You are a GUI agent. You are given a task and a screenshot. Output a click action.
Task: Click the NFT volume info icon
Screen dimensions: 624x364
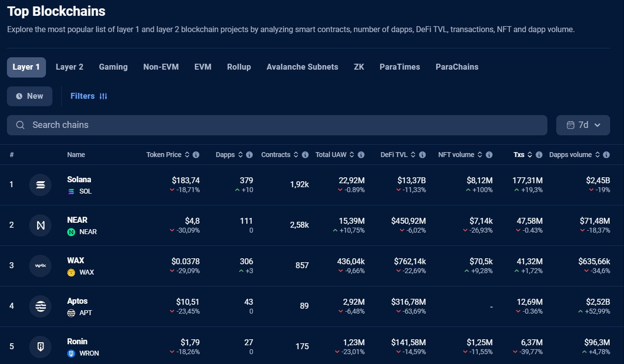coord(489,155)
